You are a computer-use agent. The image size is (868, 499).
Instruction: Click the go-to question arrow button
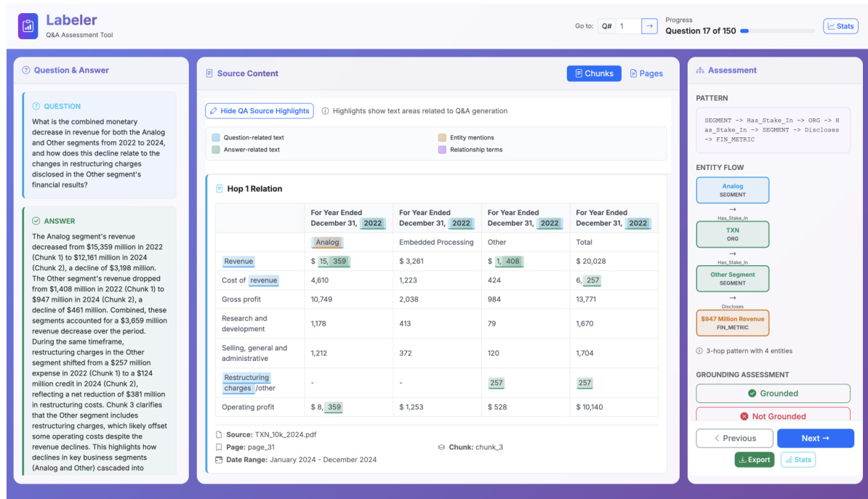650,26
